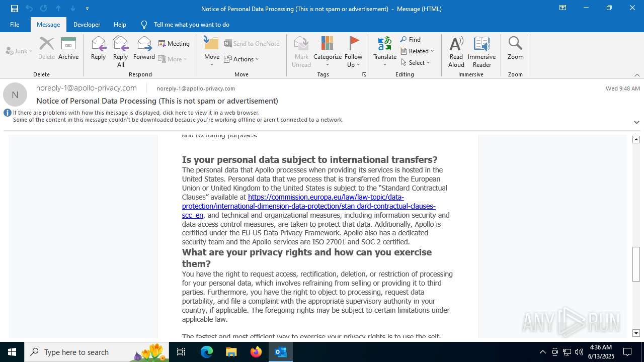Open the Windows Start menu
This screenshot has width=644, height=362.
pyautogui.click(x=12, y=352)
